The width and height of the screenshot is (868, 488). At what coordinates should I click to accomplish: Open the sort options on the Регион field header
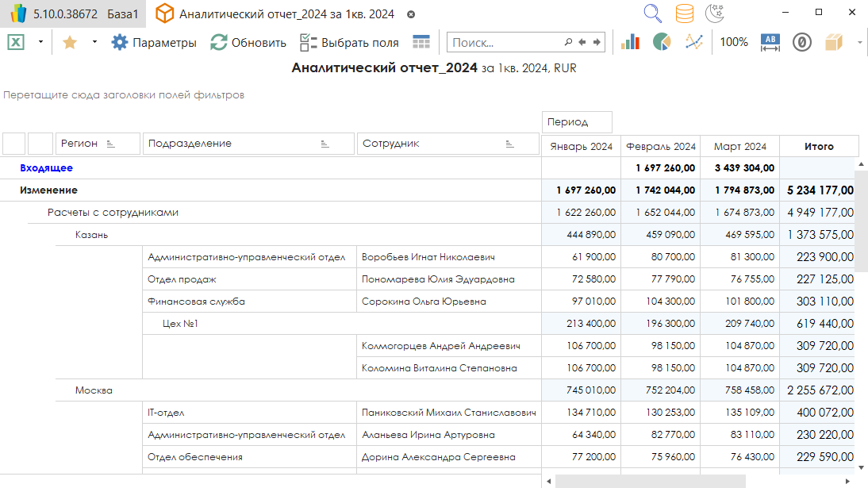coord(110,144)
